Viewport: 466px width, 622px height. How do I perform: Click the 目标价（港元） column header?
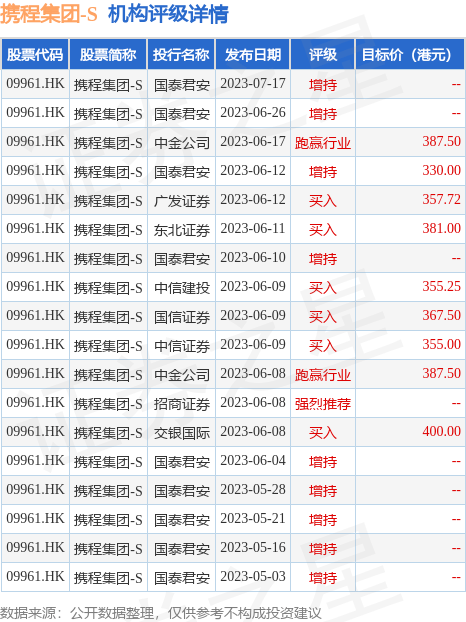pyautogui.click(x=410, y=54)
